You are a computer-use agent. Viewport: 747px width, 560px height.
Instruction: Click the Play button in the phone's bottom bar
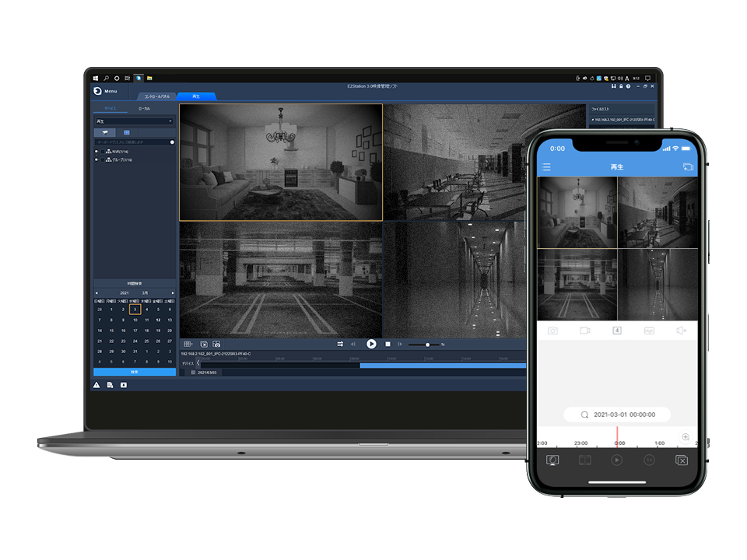(617, 460)
